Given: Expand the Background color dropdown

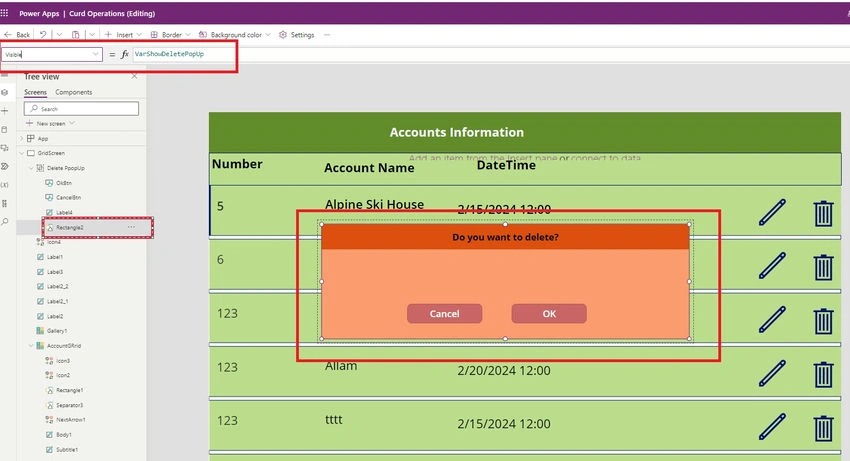Looking at the screenshot, I should (x=268, y=35).
